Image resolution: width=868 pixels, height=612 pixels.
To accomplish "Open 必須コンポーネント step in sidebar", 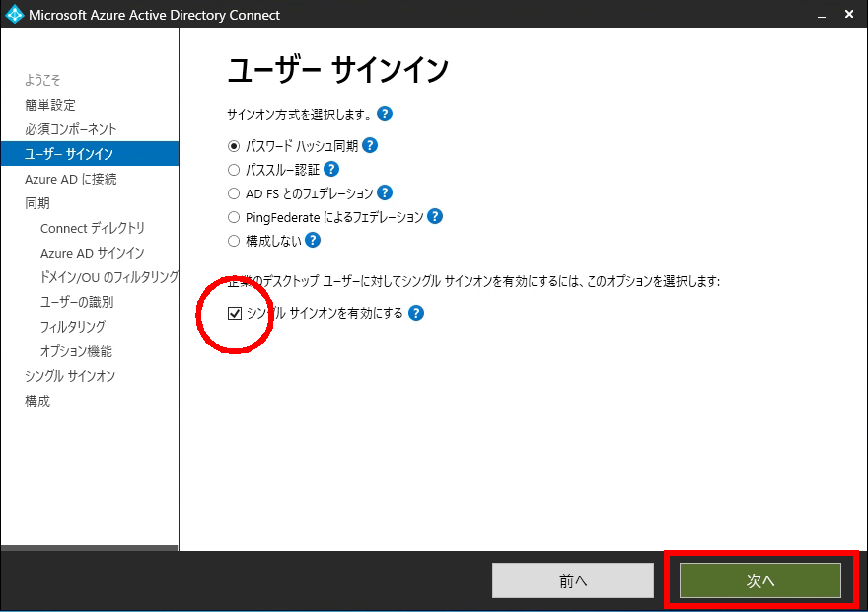I will point(71,129).
